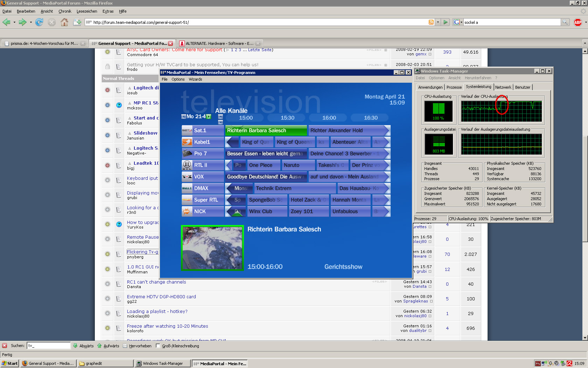Switch to Windows Task-Manager taskbar button
588x368 pixels.
coord(163,363)
